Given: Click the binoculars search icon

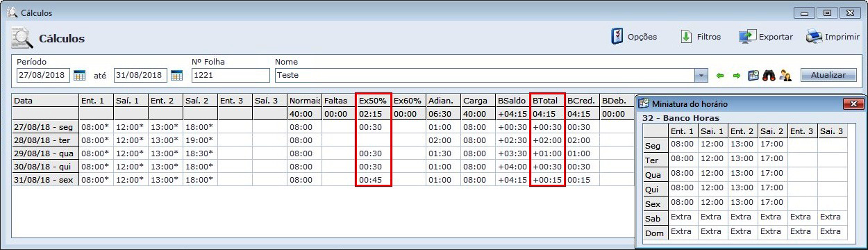Looking at the screenshot, I should (769, 75).
